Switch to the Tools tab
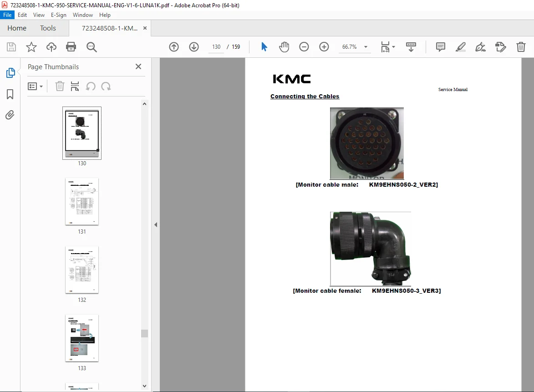 48,28
